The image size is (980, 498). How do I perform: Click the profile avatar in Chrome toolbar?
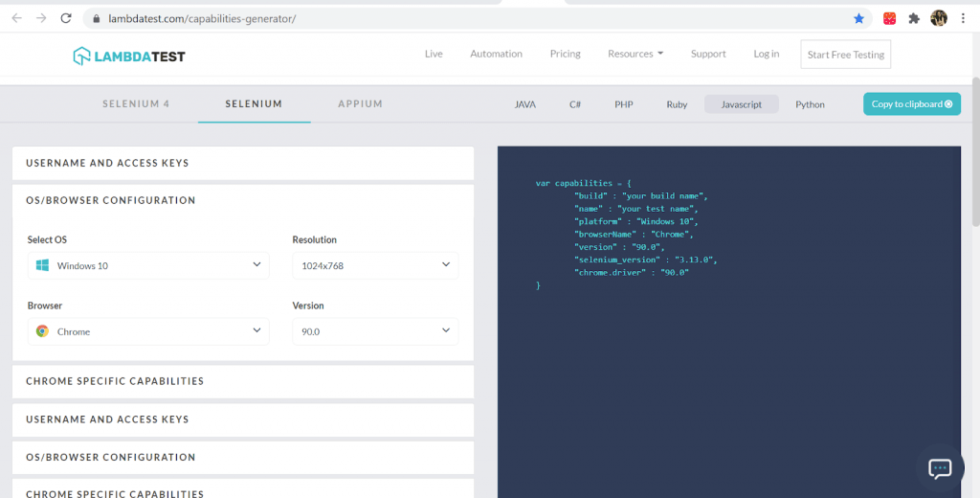pyautogui.click(x=939, y=18)
